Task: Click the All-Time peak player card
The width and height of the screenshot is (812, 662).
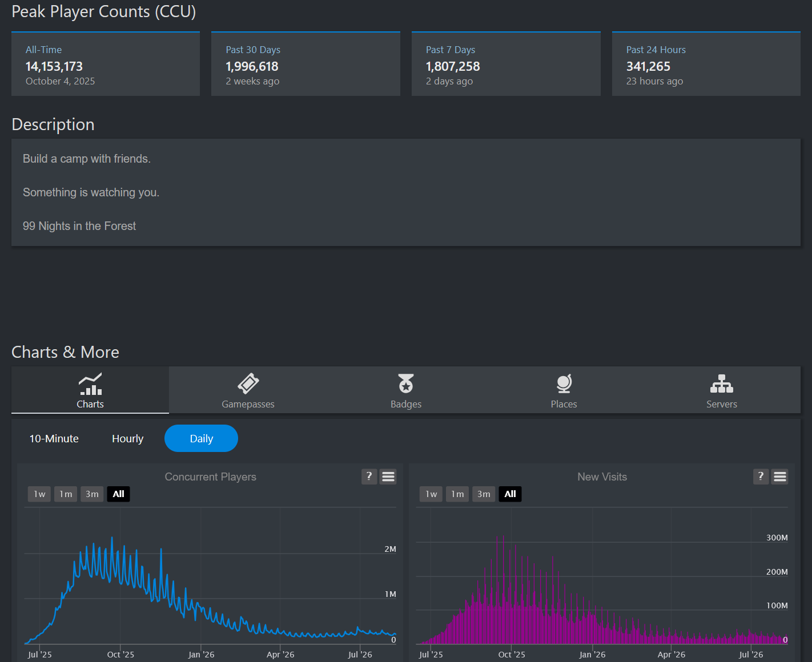Action: click(x=106, y=64)
